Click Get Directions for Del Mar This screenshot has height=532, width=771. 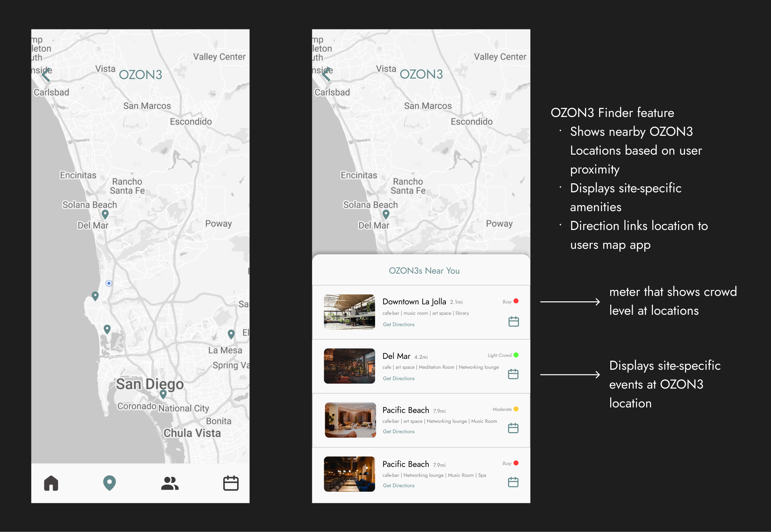pyautogui.click(x=398, y=378)
